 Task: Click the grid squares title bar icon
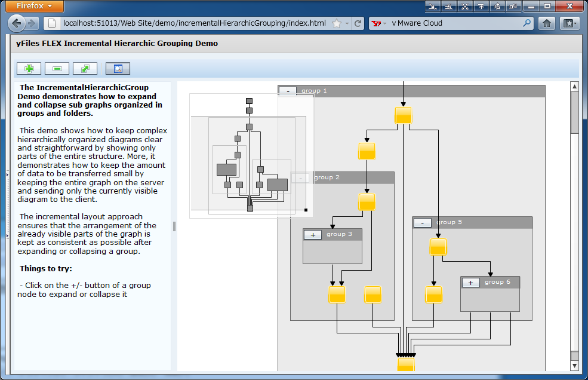(x=513, y=6)
